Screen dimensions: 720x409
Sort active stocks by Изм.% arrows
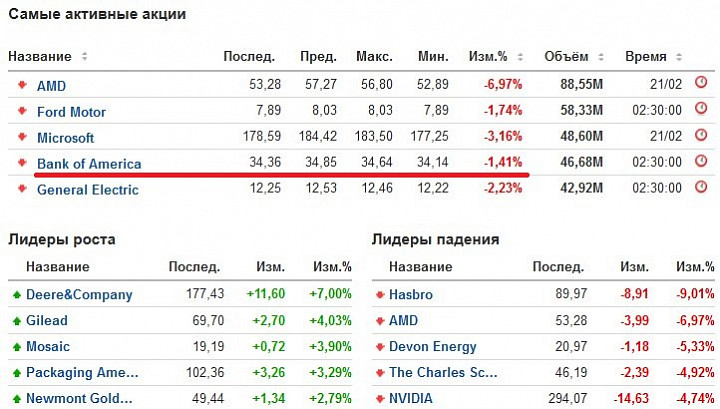click(x=520, y=57)
